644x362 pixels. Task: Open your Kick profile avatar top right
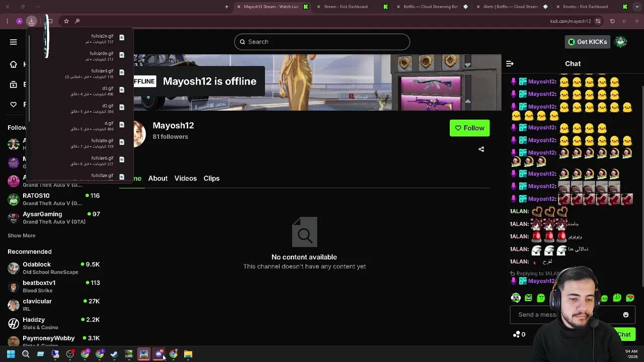point(621,42)
